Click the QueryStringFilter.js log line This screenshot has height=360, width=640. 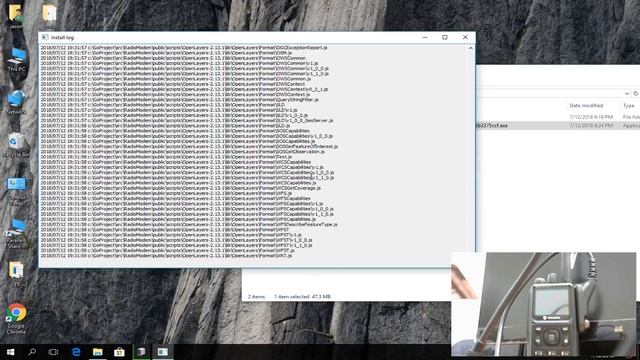click(180, 100)
